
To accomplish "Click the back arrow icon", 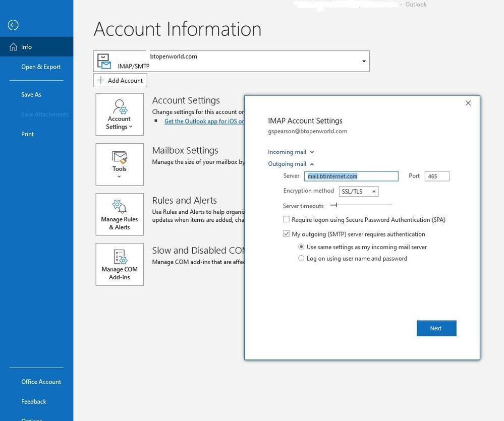I will pos(14,25).
